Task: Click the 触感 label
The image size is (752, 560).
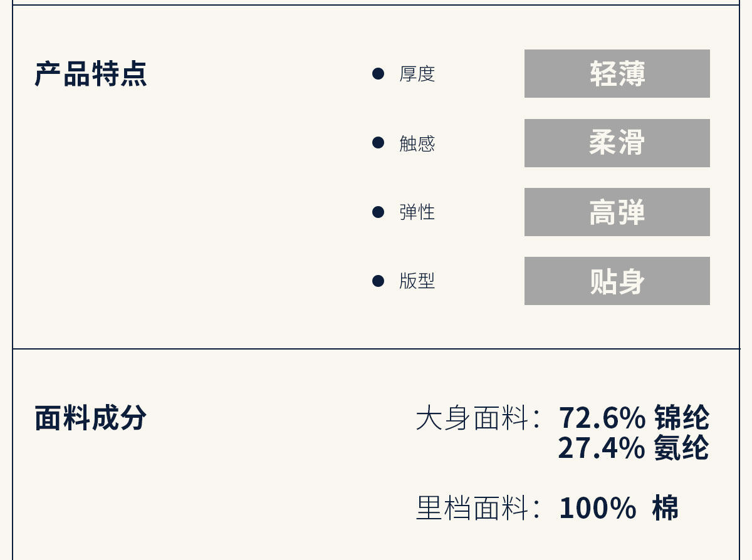Action: point(417,143)
